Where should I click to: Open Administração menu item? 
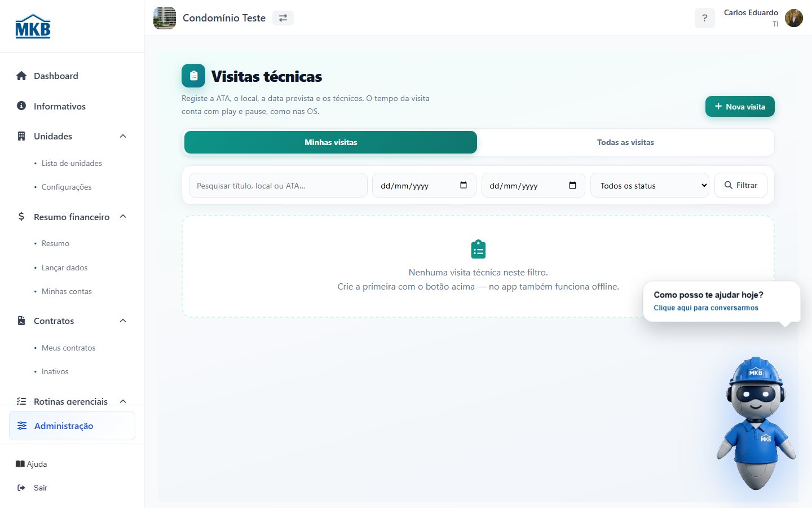point(72,426)
